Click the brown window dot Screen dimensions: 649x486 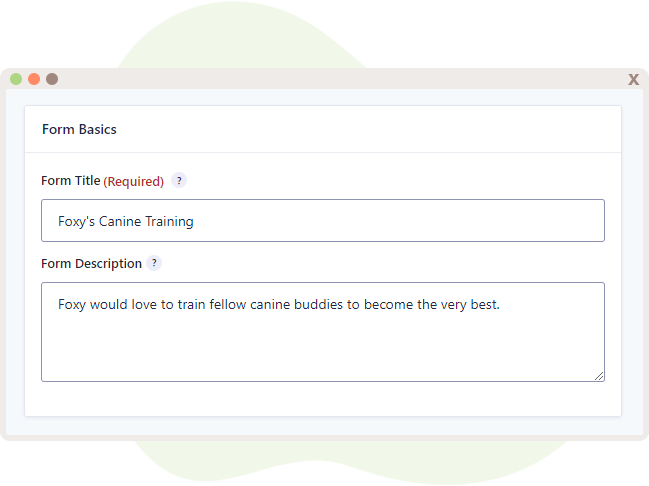pyautogui.click(x=52, y=79)
